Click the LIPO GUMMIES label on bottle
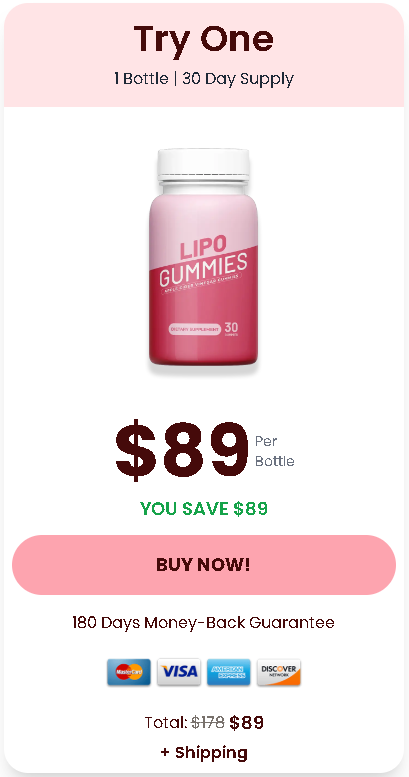 pyautogui.click(x=203, y=262)
